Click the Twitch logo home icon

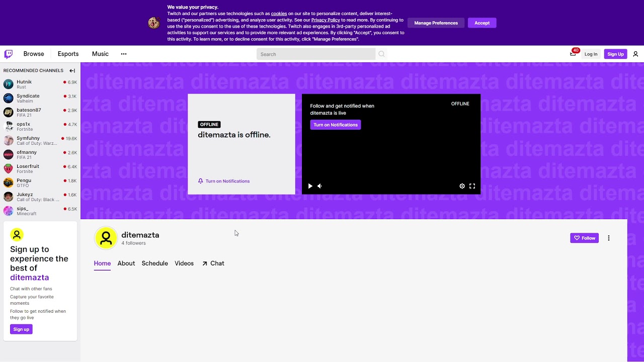[9, 54]
